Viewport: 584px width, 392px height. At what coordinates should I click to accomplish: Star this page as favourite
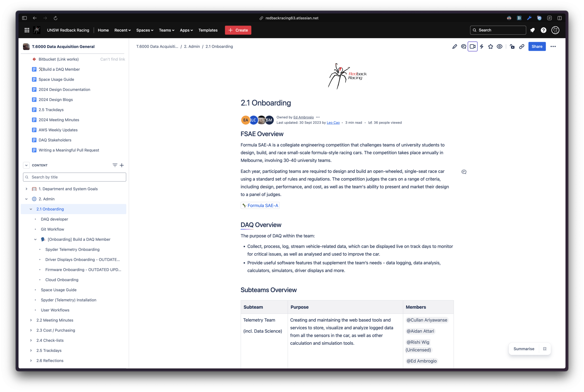pyautogui.click(x=491, y=46)
